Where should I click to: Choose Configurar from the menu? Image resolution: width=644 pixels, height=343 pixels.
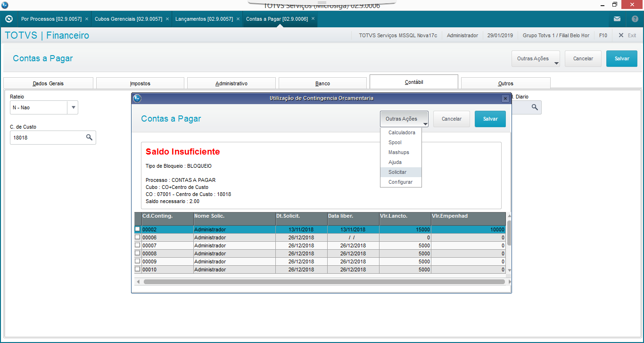[400, 182]
